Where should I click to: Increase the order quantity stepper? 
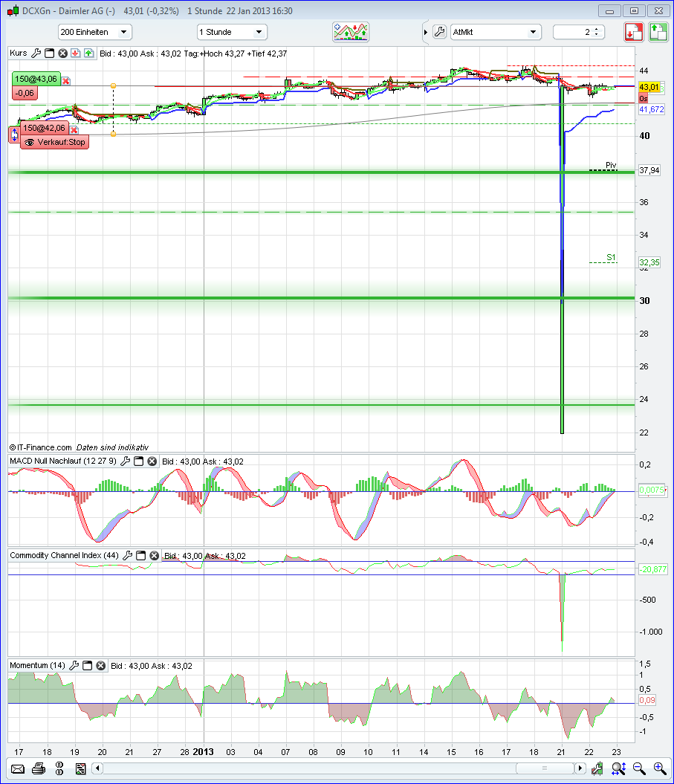tap(597, 29)
